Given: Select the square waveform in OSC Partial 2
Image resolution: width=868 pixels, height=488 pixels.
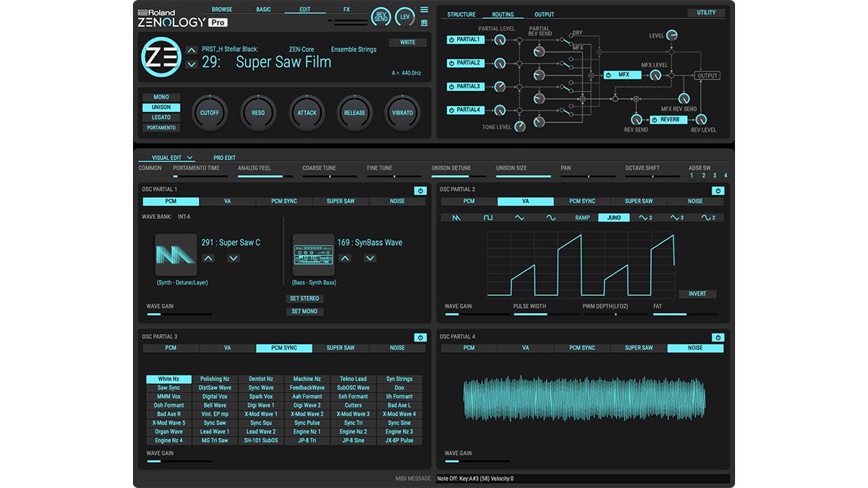Looking at the screenshot, I should point(487,217).
